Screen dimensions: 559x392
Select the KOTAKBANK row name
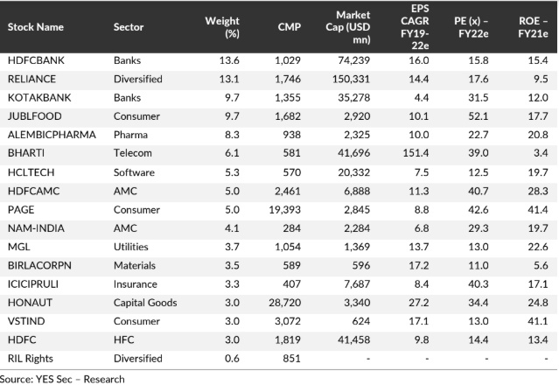click(37, 97)
